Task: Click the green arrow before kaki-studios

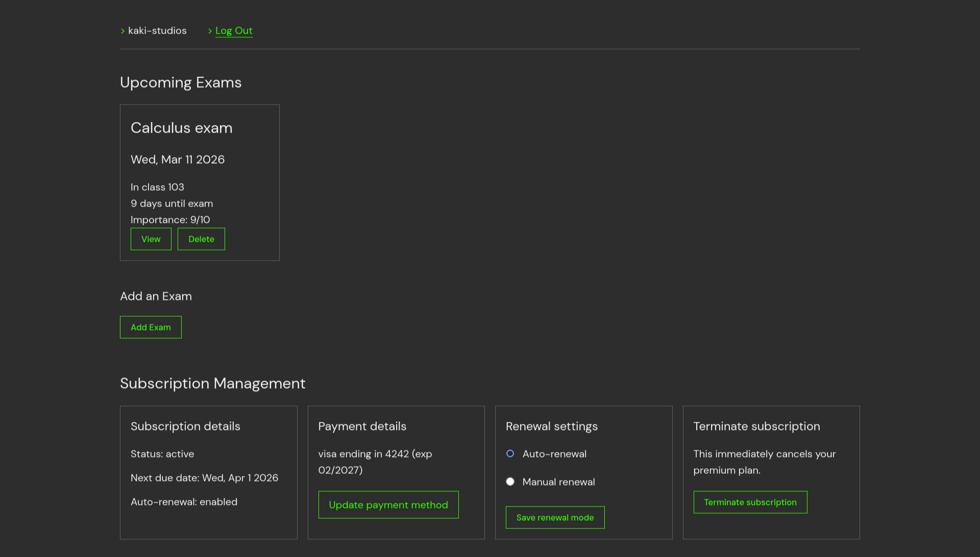Action: pyautogui.click(x=123, y=31)
